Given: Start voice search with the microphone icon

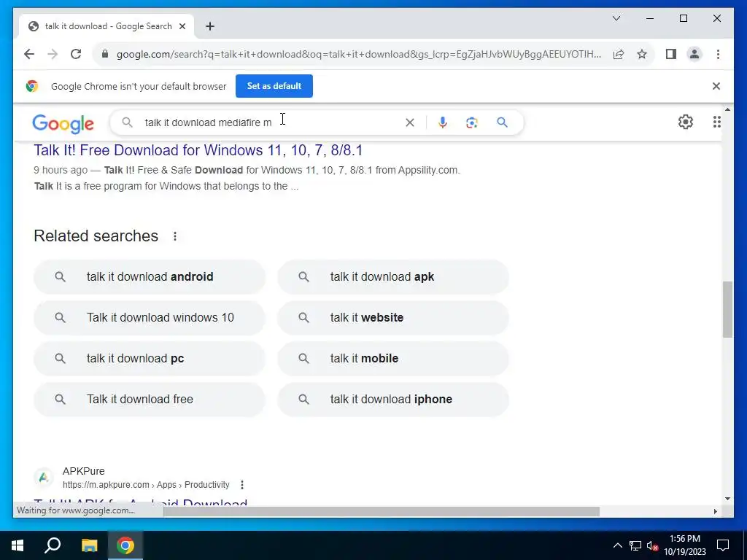Looking at the screenshot, I should point(443,122).
